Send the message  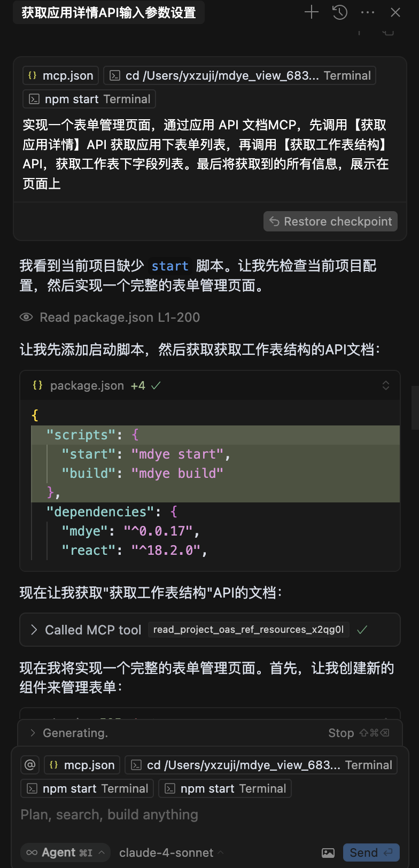point(371,852)
